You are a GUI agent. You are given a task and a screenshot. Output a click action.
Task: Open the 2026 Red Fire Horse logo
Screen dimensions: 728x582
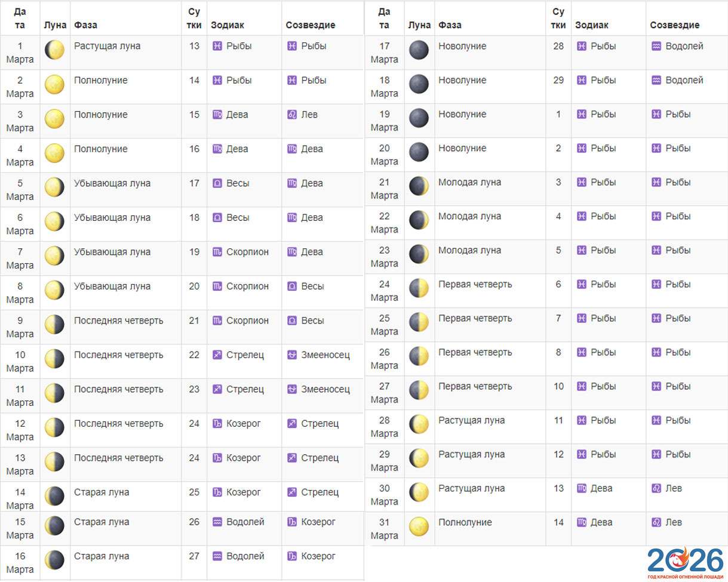point(685,562)
